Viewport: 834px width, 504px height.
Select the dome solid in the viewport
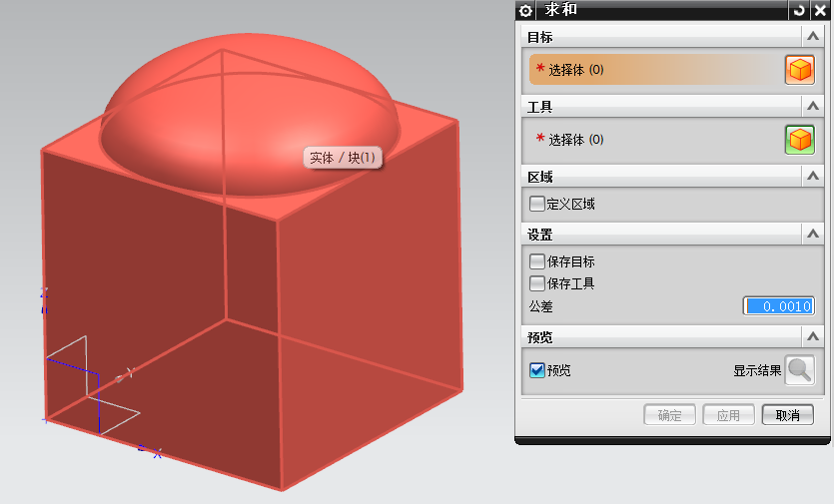click(x=250, y=115)
